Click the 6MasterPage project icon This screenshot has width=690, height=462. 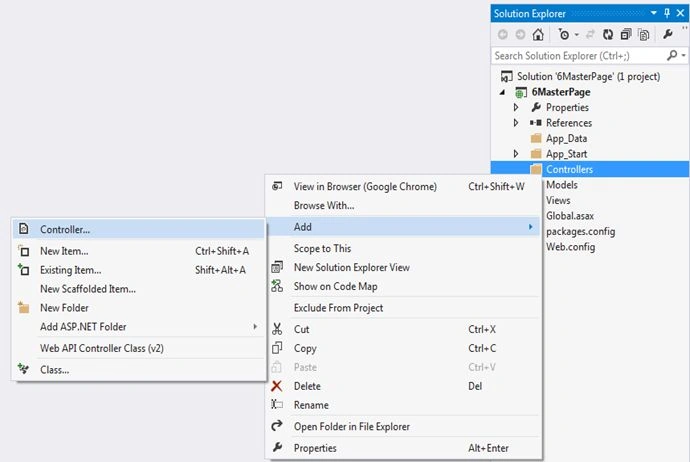tap(521, 92)
